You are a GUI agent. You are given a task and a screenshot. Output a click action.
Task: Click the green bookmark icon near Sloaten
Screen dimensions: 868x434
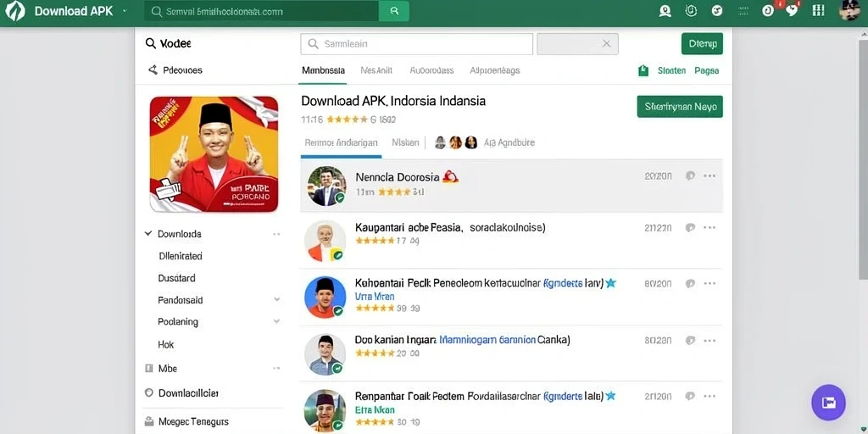(643, 70)
